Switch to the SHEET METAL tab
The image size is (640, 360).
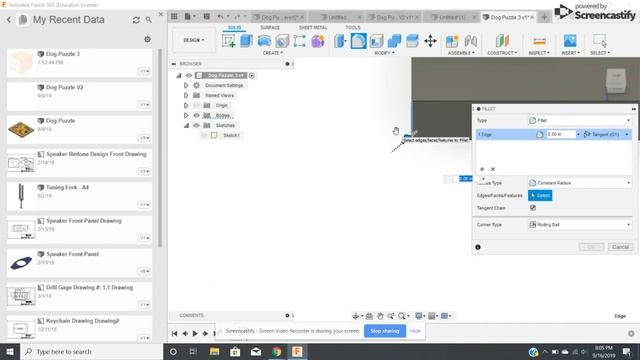coord(313,27)
